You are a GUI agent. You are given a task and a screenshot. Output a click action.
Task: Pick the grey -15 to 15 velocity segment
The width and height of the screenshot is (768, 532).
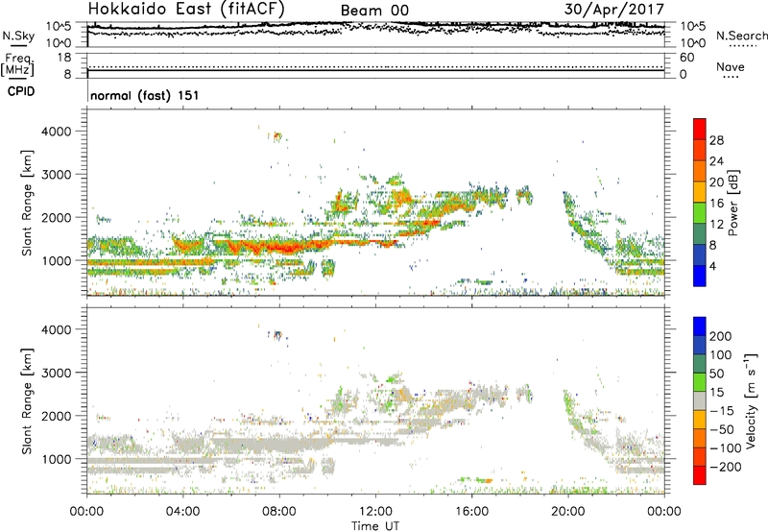700,401
